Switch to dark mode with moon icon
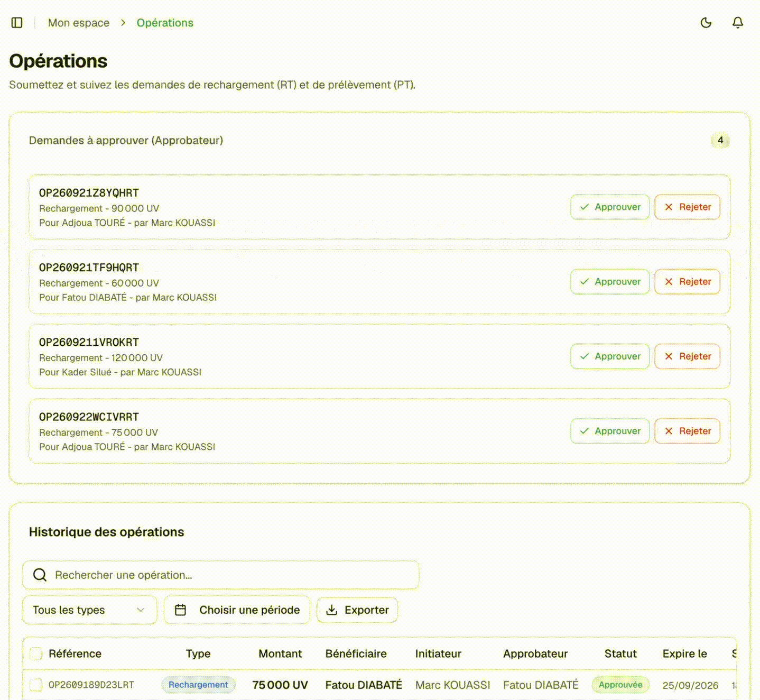Screen dimensions: 760x700 click(x=706, y=23)
